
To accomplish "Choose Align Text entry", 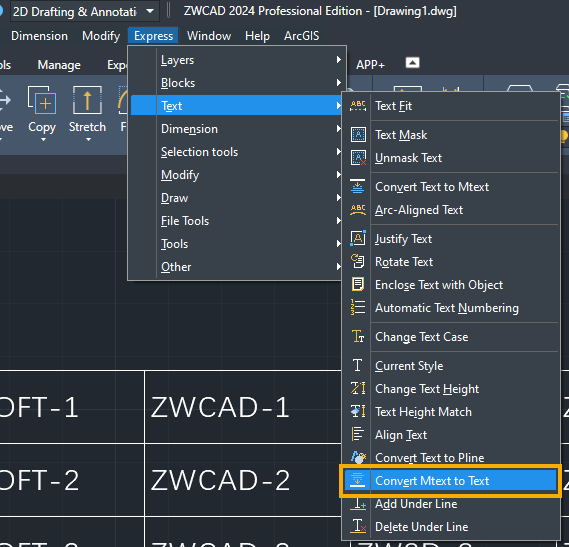I will (451, 434).
